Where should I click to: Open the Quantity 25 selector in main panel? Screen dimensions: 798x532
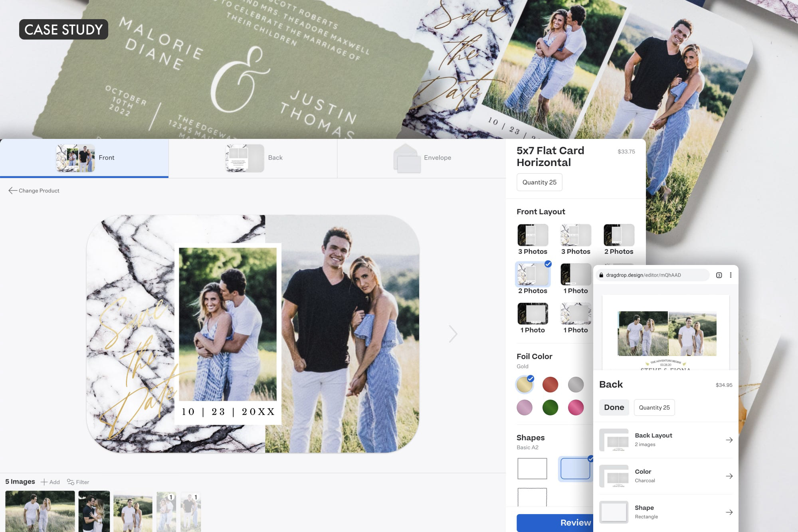point(539,182)
